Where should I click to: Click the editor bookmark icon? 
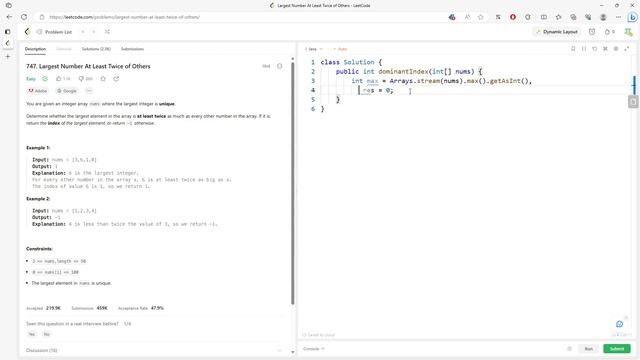pos(573,49)
